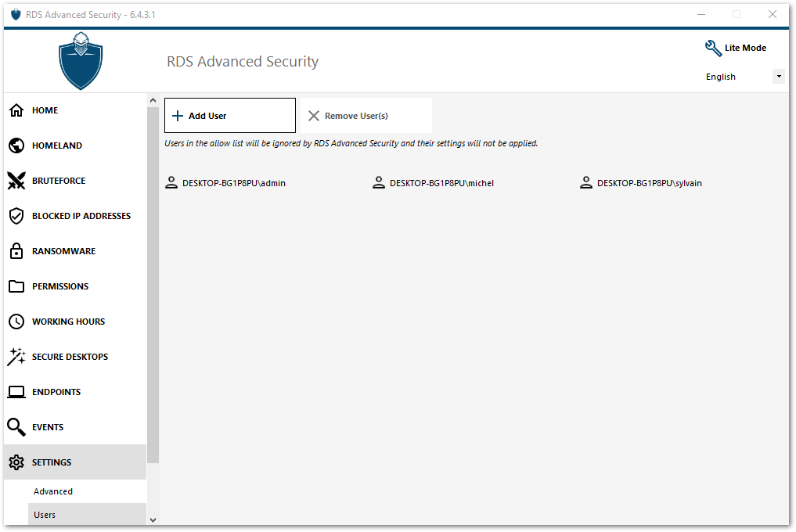Screen dimensions: 796x532
Task: Click the language dropdown arrow
Action: click(x=779, y=77)
